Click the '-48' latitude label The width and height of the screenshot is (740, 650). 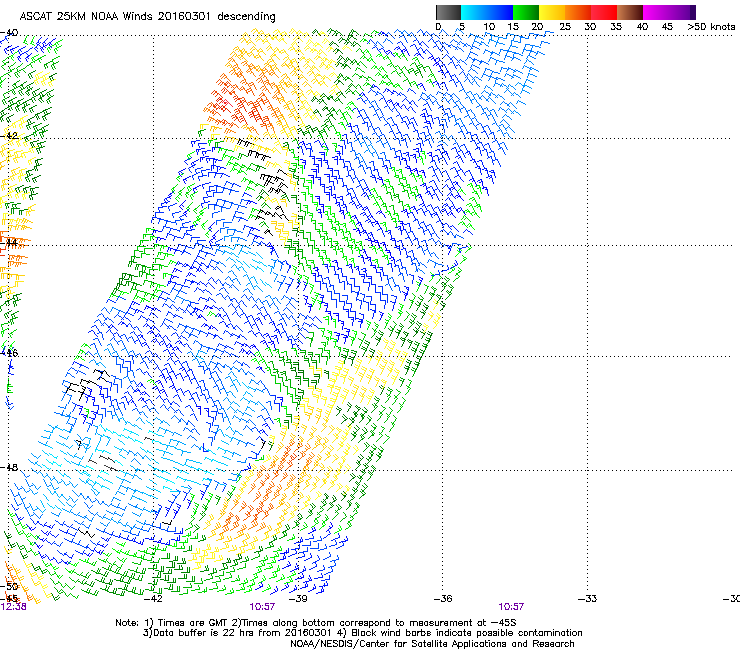point(9,467)
